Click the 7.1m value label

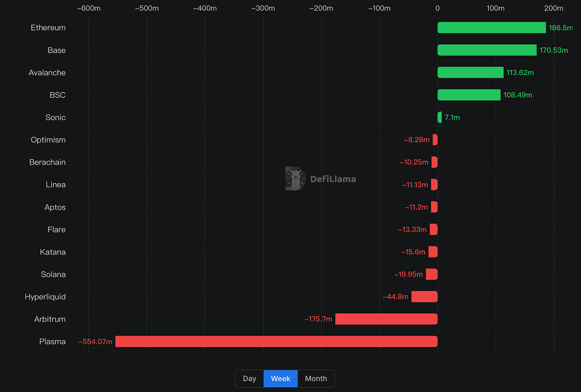(453, 117)
